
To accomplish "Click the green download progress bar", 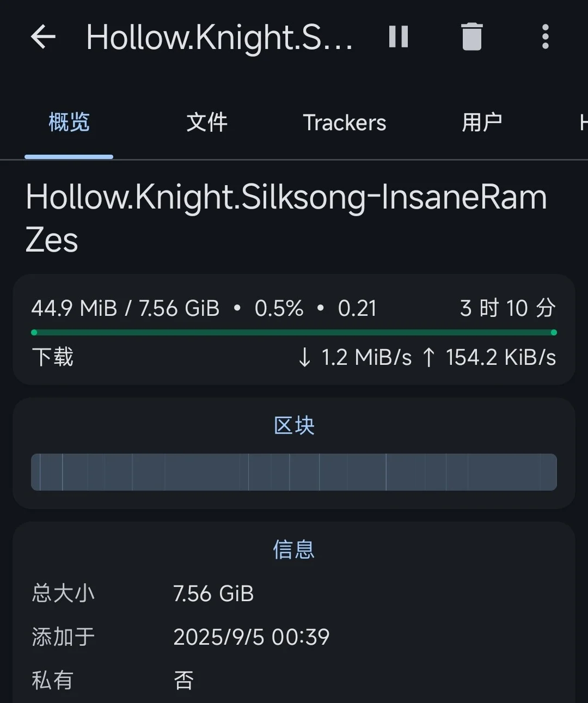I will 294,332.
